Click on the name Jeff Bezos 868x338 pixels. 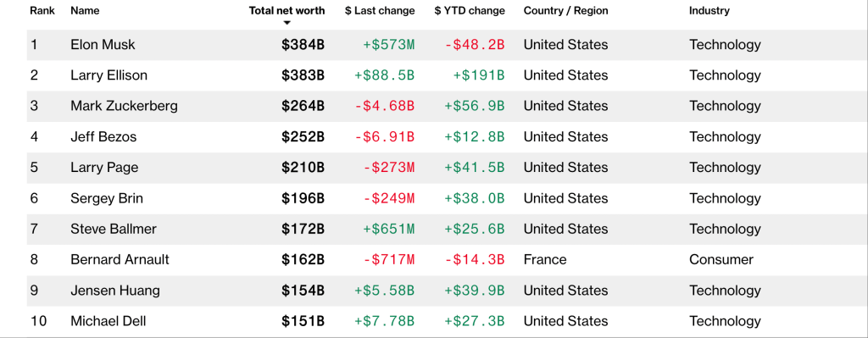[103, 136]
